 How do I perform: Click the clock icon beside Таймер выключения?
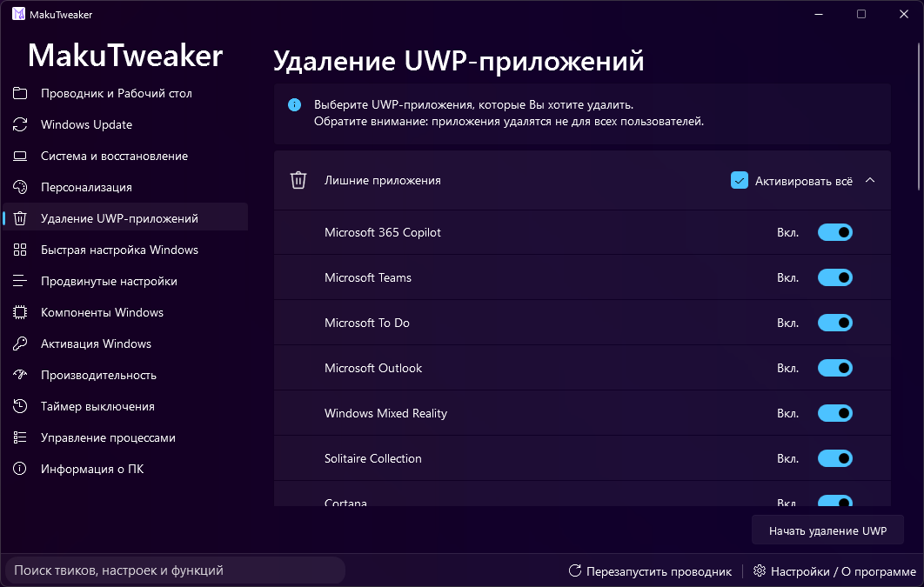pyautogui.click(x=20, y=406)
